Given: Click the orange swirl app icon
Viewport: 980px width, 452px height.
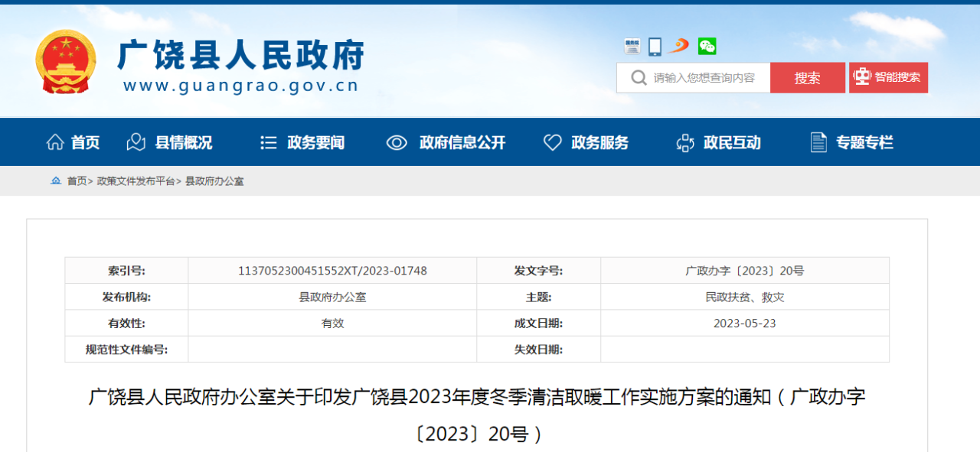Looking at the screenshot, I should [x=679, y=46].
